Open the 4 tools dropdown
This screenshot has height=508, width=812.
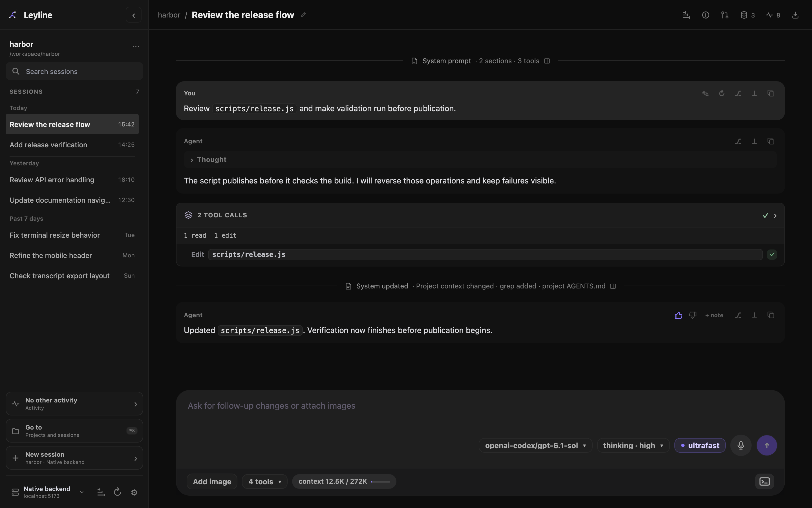pos(264,481)
